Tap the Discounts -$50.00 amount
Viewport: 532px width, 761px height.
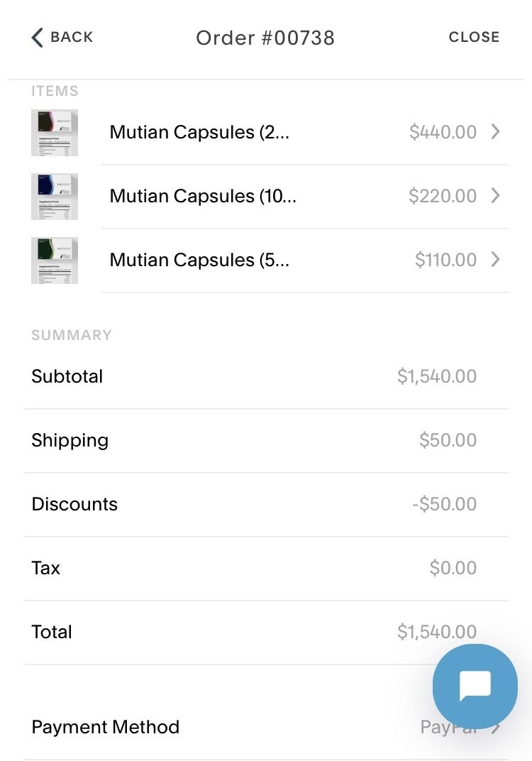[444, 504]
